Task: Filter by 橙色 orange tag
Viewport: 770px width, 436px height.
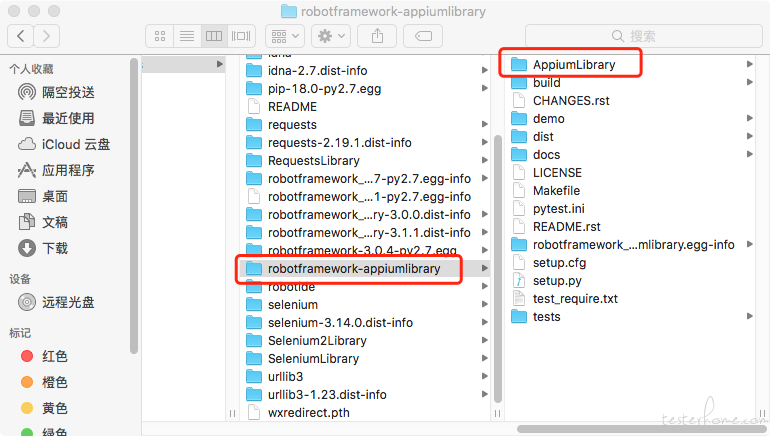Action: 44,382
